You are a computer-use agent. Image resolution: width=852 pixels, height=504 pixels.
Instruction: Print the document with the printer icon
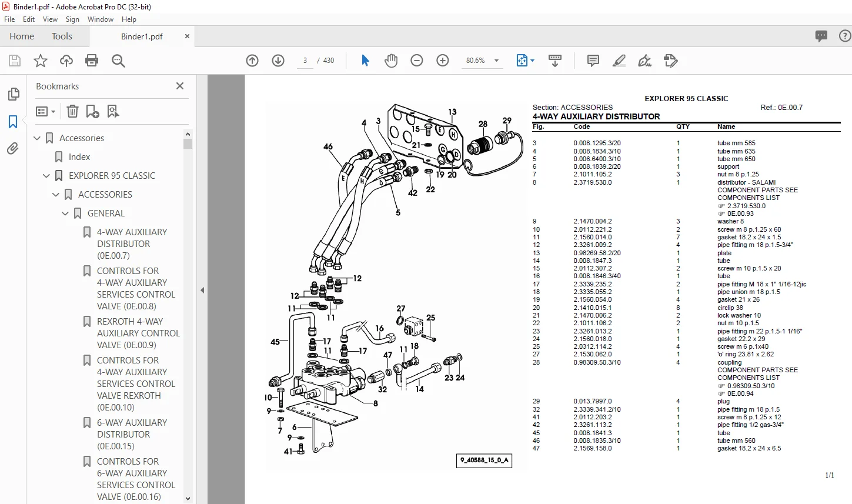click(x=92, y=61)
